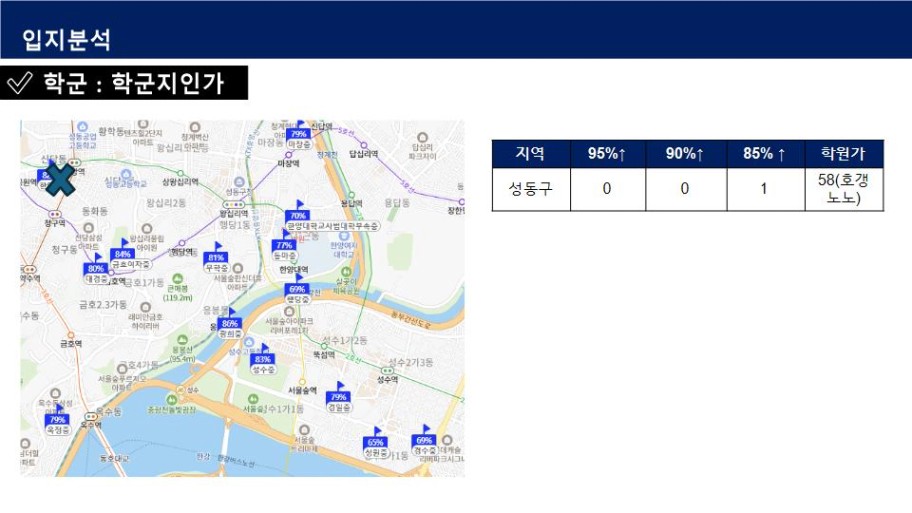Click the 지역 table header cell
This screenshot has width=912, height=513.
(530, 154)
